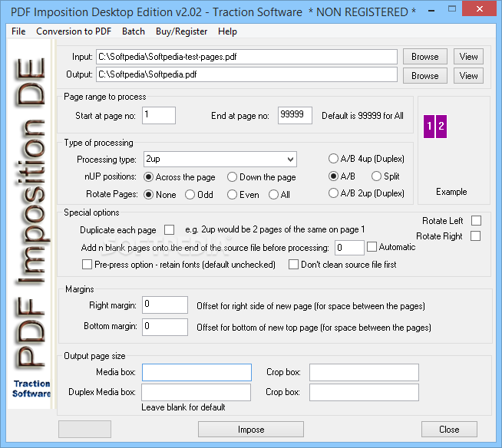This screenshot has height=448, width=502.
Task: Select Odd for Rotate Pages
Action: point(199,195)
